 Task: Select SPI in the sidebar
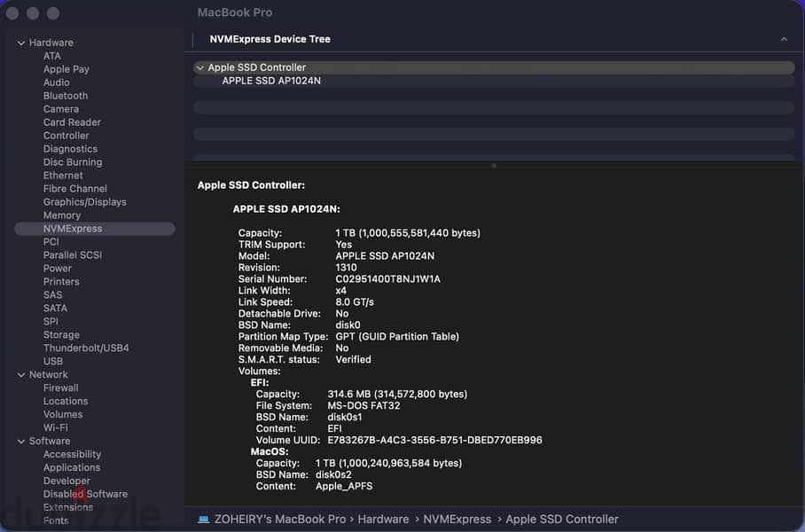[51, 322]
